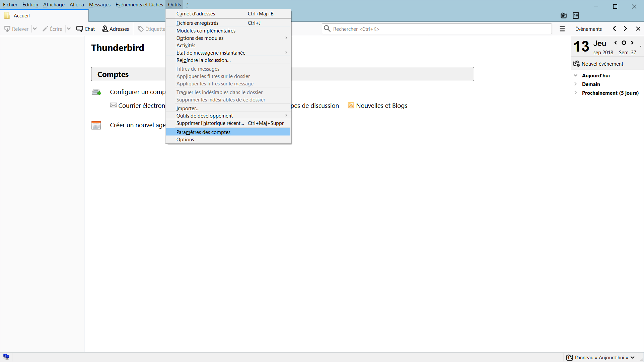Click the Courrier électronique envelope icon
The width and height of the screenshot is (644, 362).
coord(114,105)
